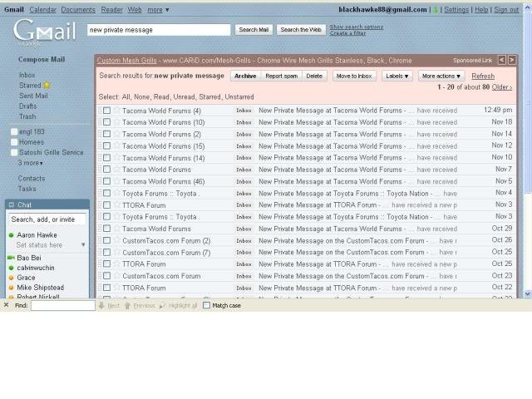Click the Refresh link
Image resolution: width=532 pixels, height=399 pixels.
(x=483, y=76)
